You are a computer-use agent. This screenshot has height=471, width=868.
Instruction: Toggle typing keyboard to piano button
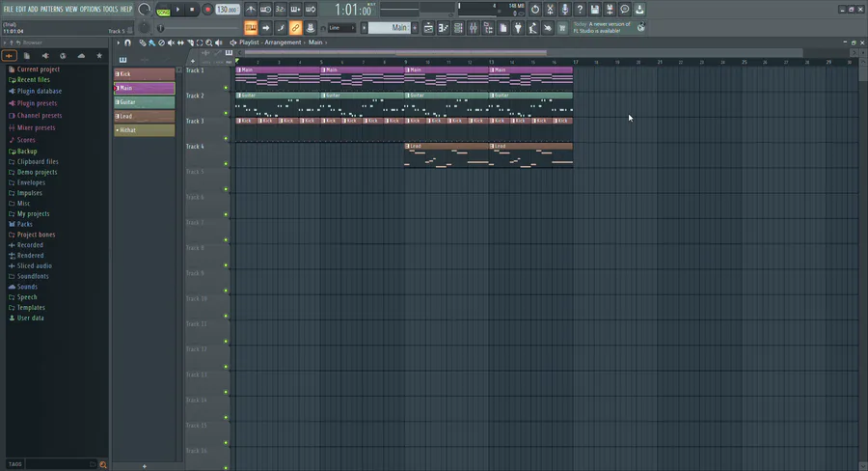(x=251, y=28)
